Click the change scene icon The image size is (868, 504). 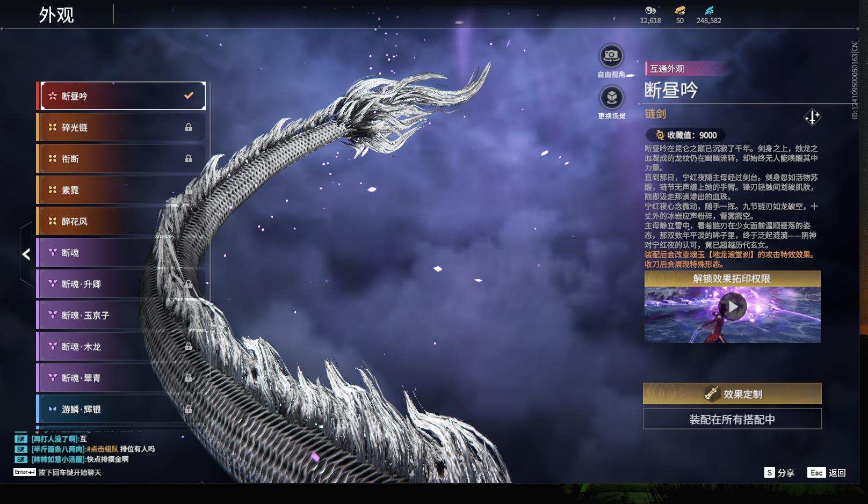click(611, 97)
